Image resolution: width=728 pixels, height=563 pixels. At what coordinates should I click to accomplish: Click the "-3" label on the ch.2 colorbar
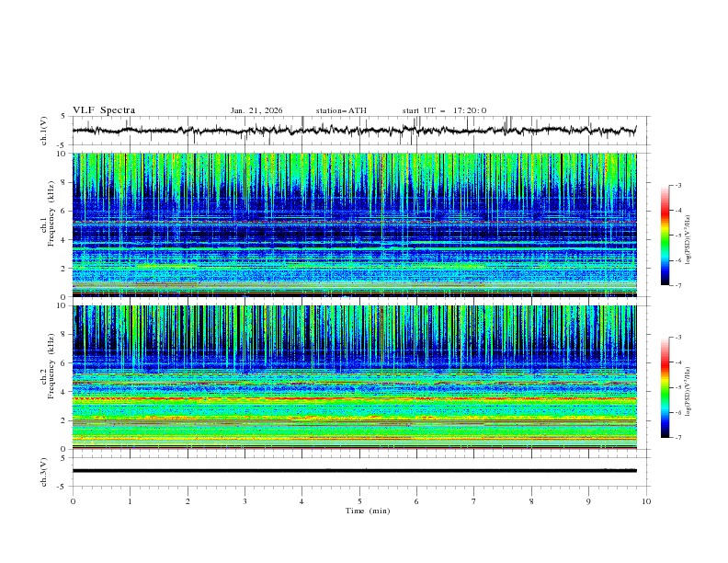[677, 338]
